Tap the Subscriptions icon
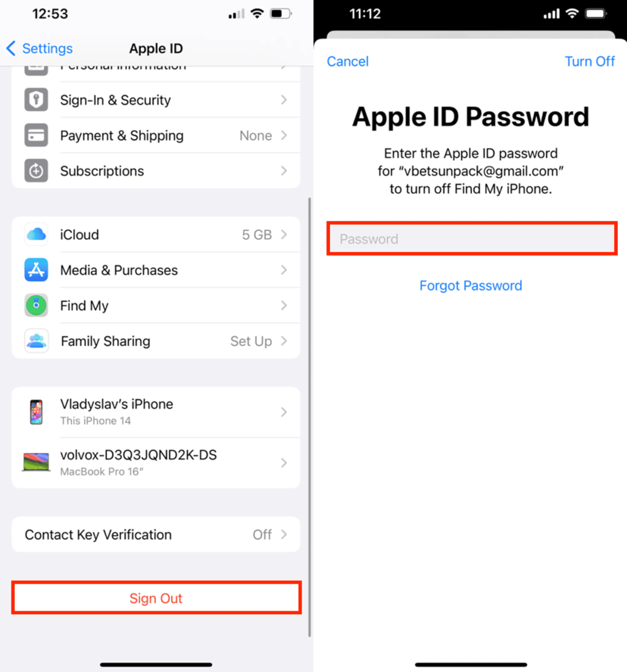The height and width of the screenshot is (672, 627). coord(36,171)
